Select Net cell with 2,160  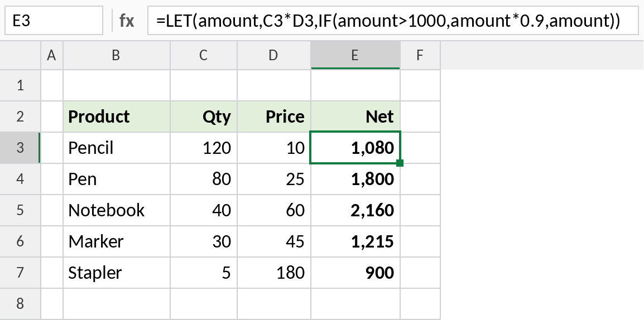(x=355, y=210)
